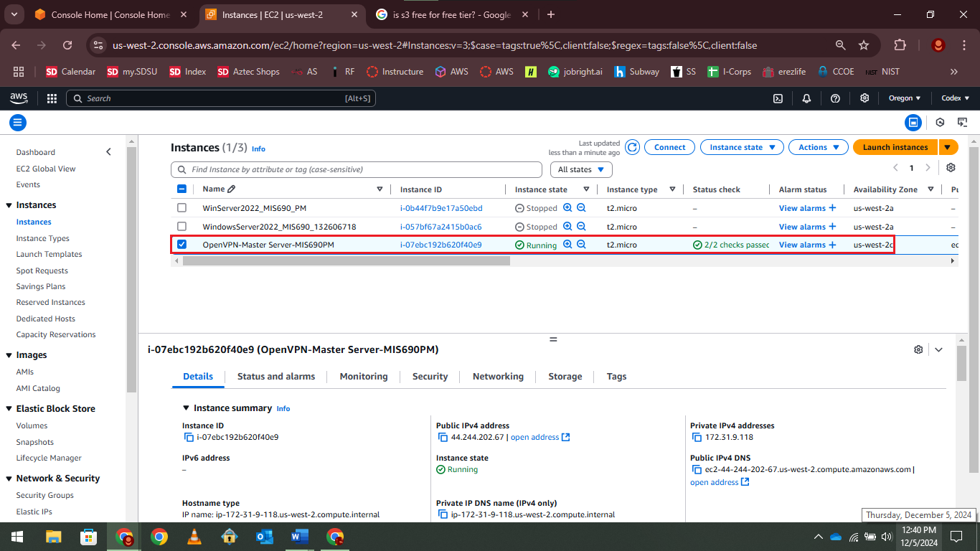Viewport: 980px width, 551px height.
Task: Open address link for Public IPv4
Action: 540,437
